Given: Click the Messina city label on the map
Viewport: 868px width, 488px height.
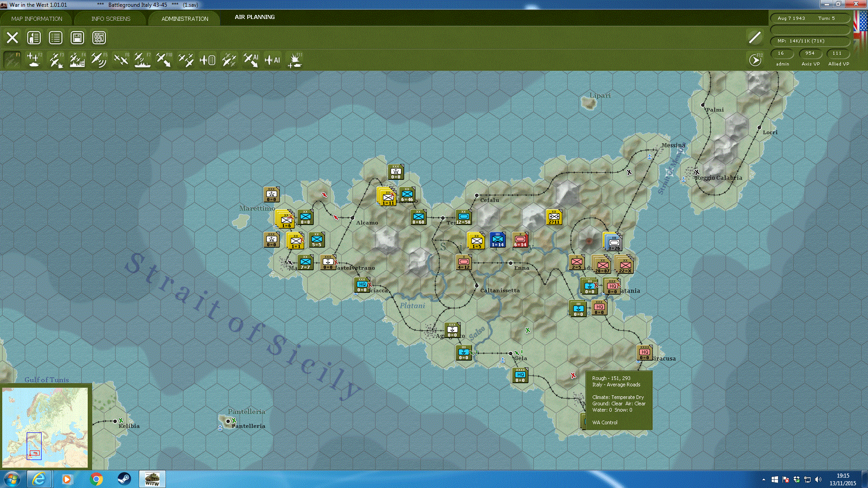Looking at the screenshot, I should (x=673, y=145).
